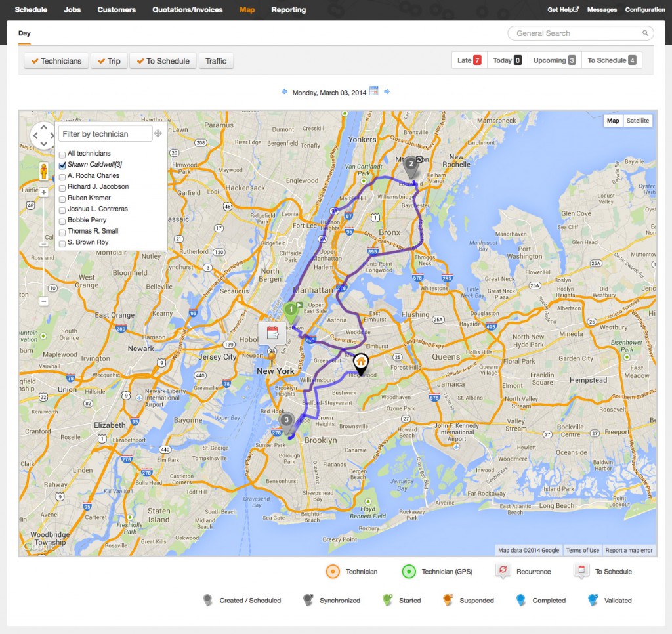Check the All technicians checkbox
This screenshot has width=672, height=634.
point(62,154)
